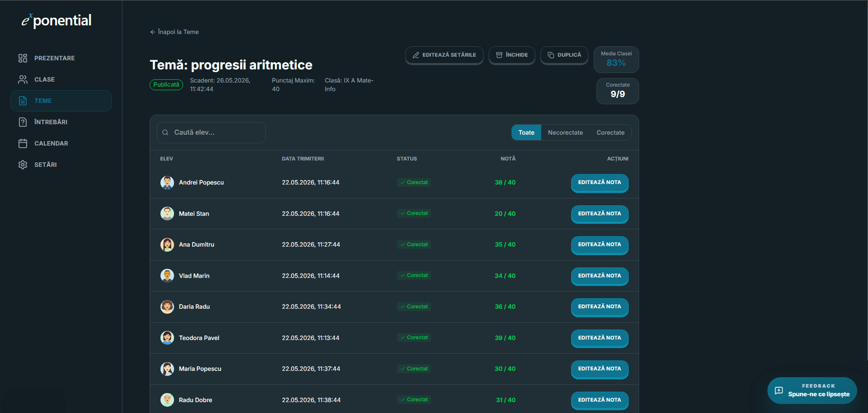This screenshot has width=868, height=413.
Task: Click the Exponential logo
Action: [56, 20]
